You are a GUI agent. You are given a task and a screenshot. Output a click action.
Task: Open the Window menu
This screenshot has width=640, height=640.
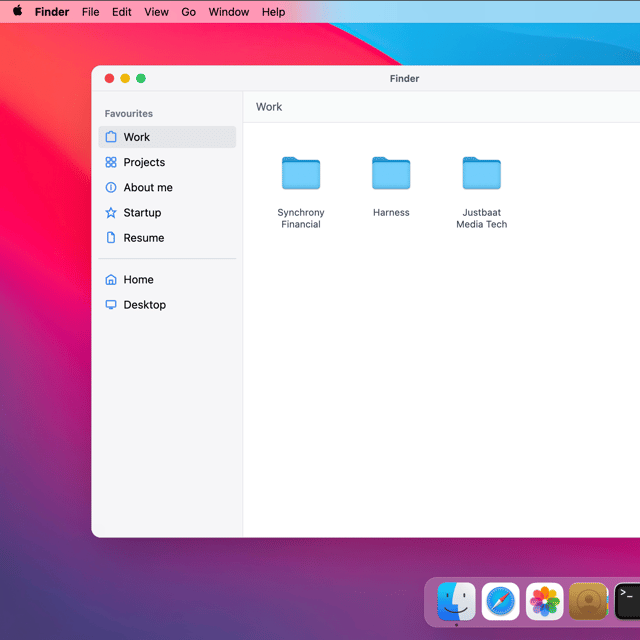coord(229,12)
